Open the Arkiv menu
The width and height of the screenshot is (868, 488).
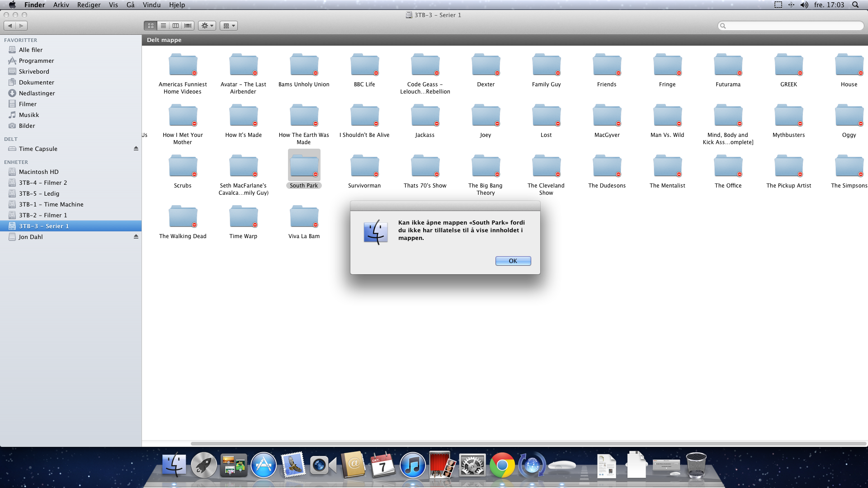(x=61, y=5)
